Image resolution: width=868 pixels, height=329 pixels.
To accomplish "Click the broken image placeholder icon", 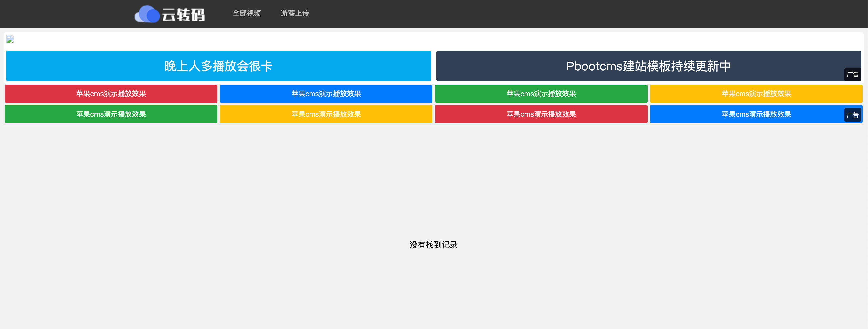I will [10, 40].
